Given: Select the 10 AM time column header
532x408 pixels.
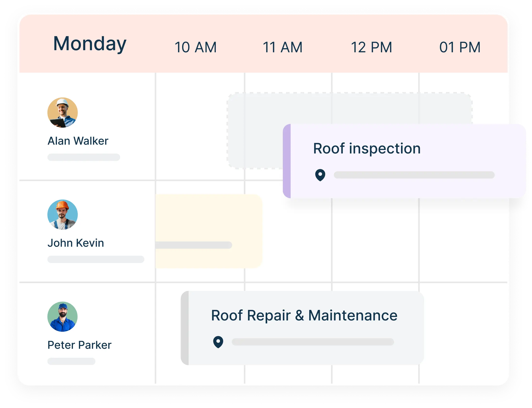Looking at the screenshot, I should (195, 47).
